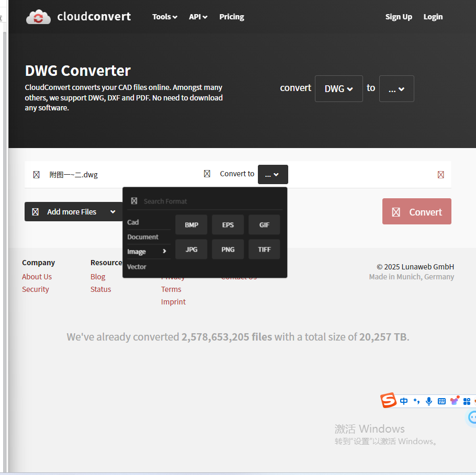Open the Status link

100,289
